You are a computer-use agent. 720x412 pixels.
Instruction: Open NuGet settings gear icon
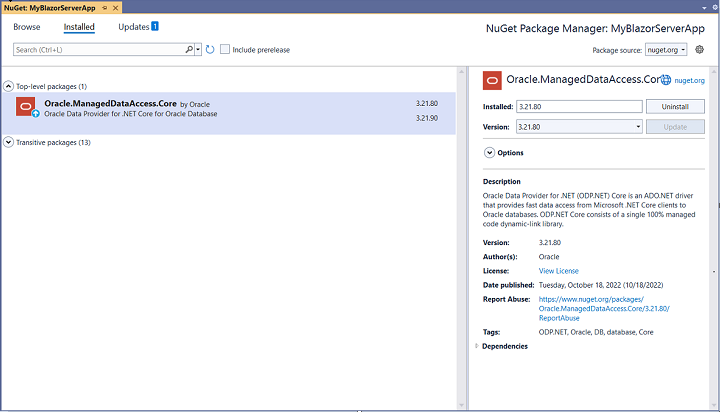[x=699, y=49]
